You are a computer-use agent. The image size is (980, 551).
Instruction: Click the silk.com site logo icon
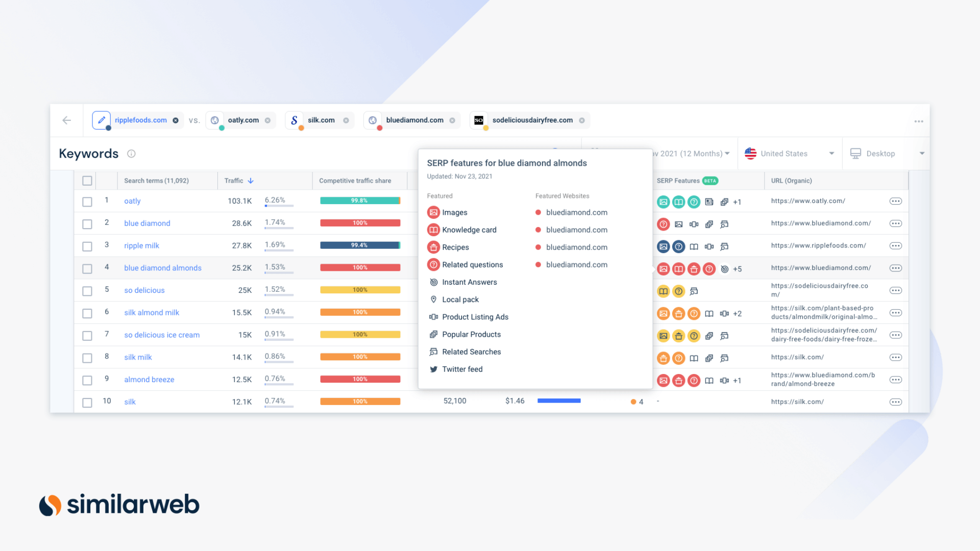(x=294, y=120)
